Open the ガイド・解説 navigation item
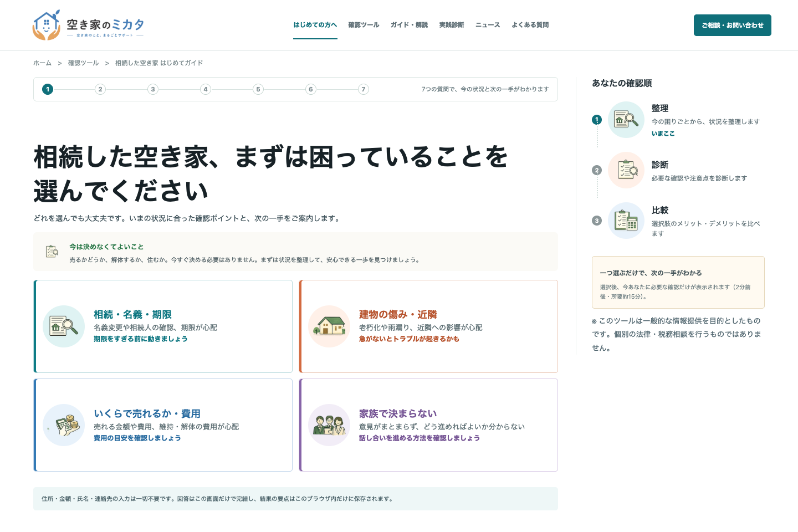The width and height of the screenshot is (798, 532). click(409, 25)
